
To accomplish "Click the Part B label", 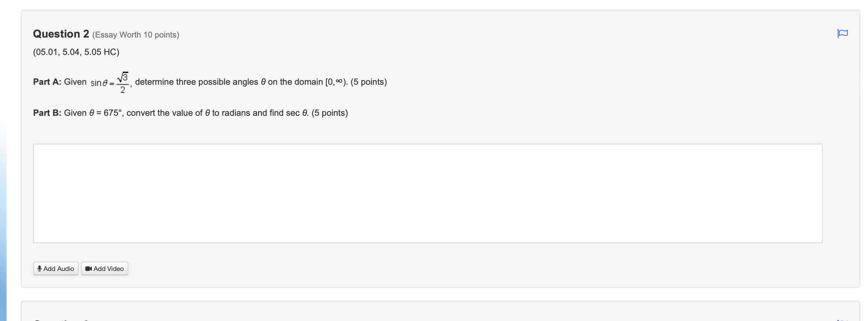I will [47, 113].
